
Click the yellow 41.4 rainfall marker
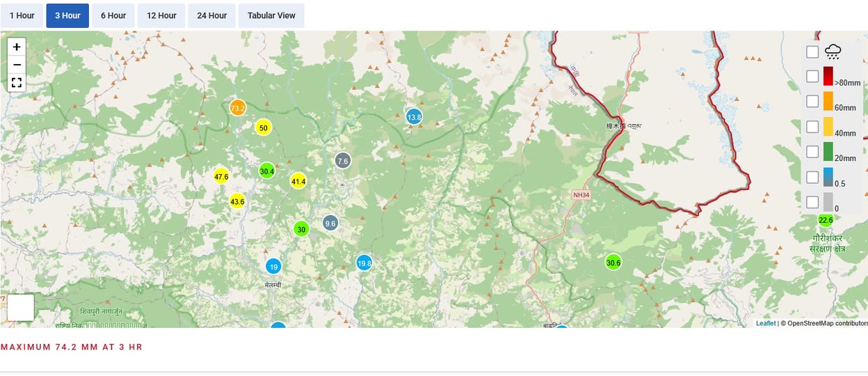click(x=298, y=181)
